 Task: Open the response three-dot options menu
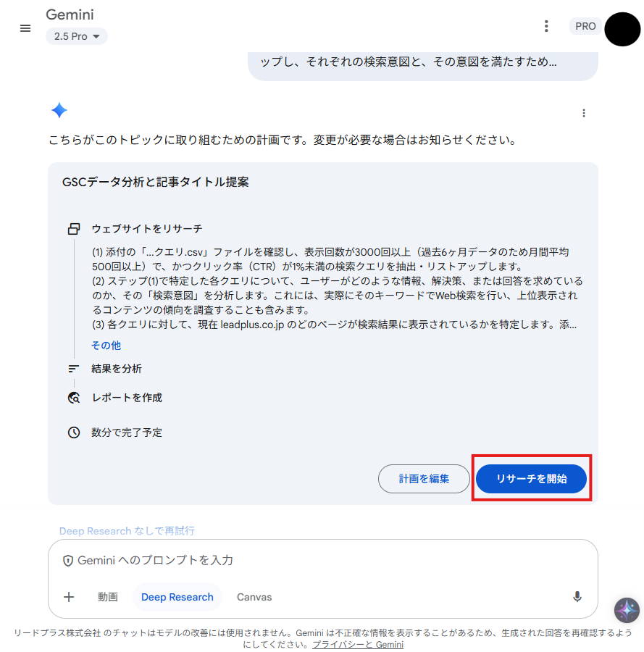pos(584,113)
